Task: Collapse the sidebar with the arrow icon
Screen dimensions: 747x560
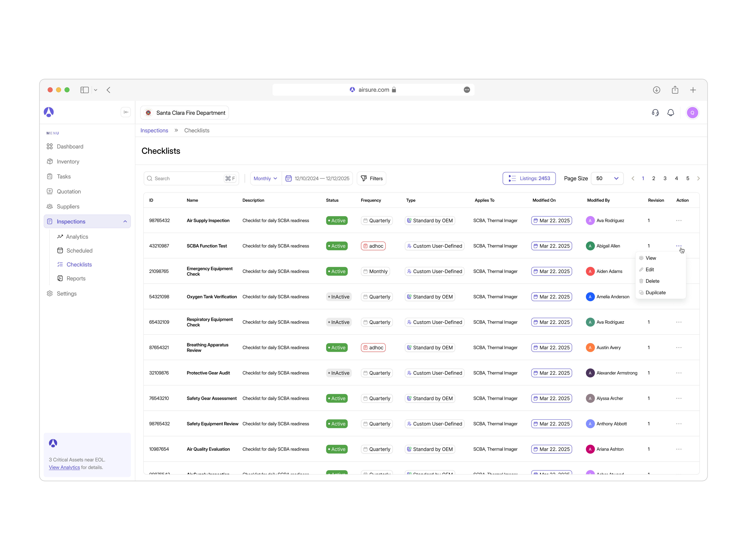Action: pyautogui.click(x=126, y=112)
